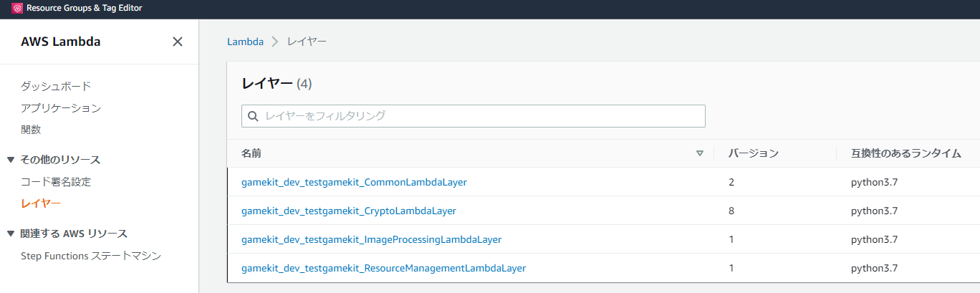Click python3.7 in CryptoLambdaLayer row

coord(874,211)
